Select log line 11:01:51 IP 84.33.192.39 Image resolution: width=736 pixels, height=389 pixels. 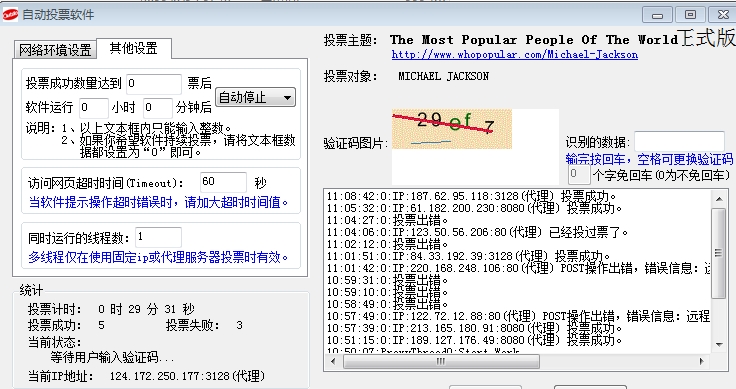pos(468,256)
